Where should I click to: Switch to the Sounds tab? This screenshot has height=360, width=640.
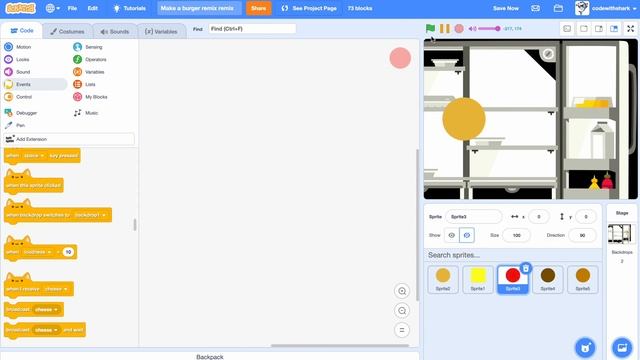coord(115,31)
